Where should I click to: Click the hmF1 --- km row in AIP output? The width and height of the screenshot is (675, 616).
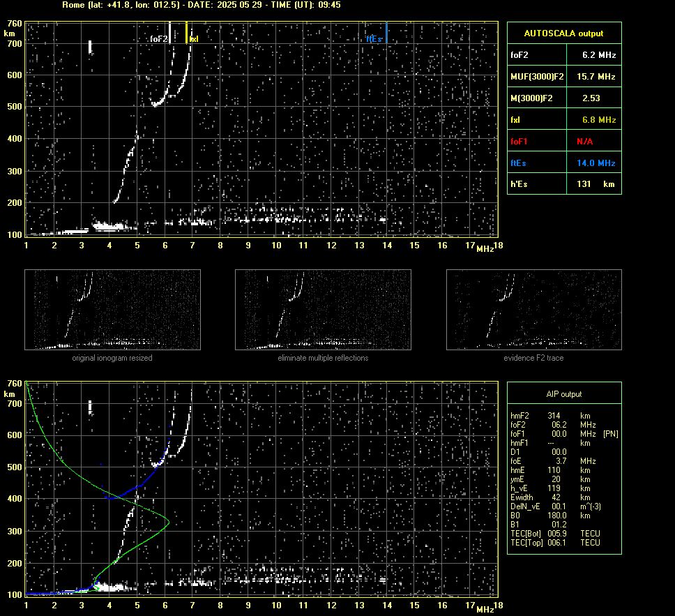pos(550,443)
